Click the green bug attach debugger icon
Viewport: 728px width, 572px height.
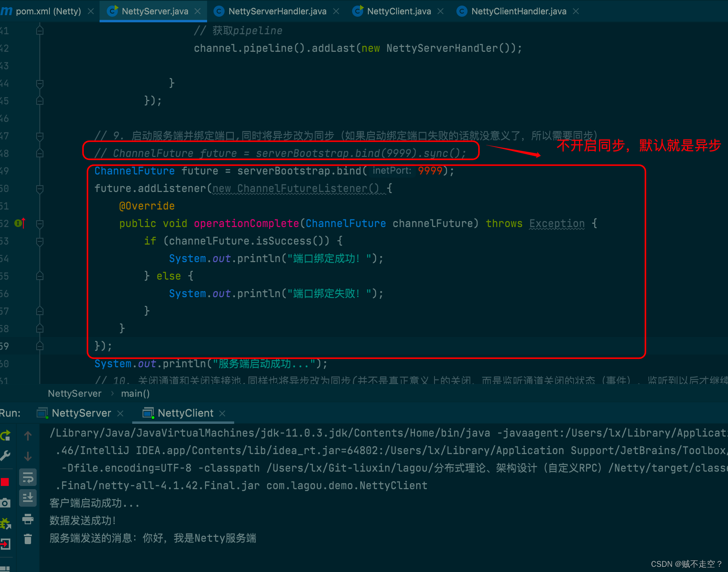[5, 523]
